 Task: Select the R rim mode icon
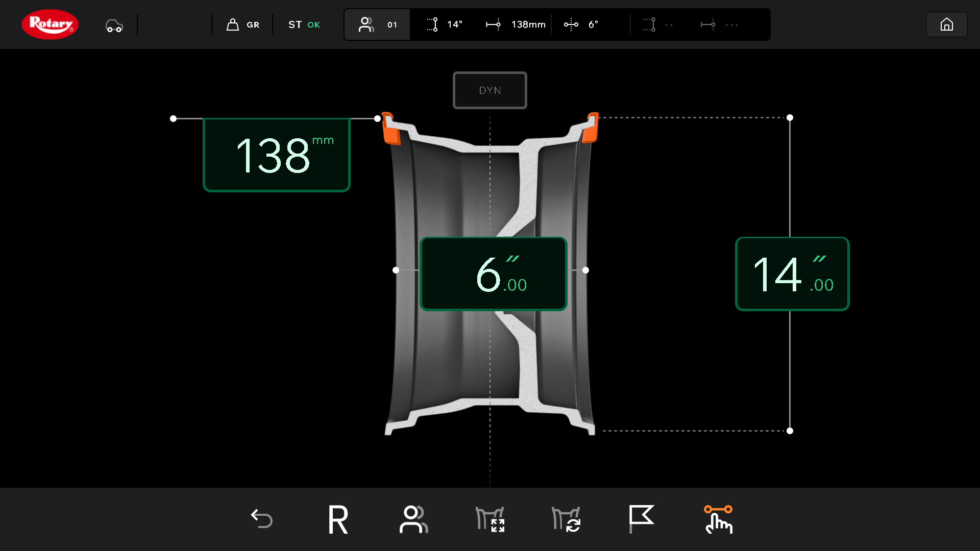(338, 519)
